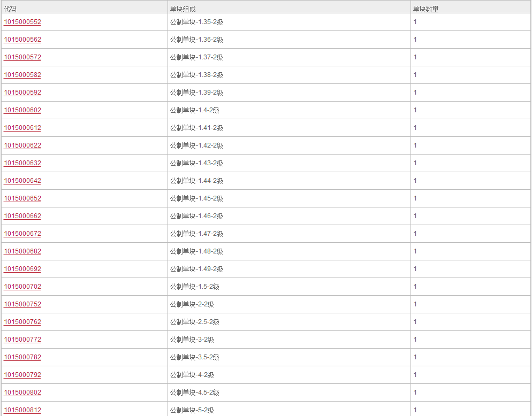
Task: Click the text 公制单块-2.5-2级
Action: [x=194, y=322]
